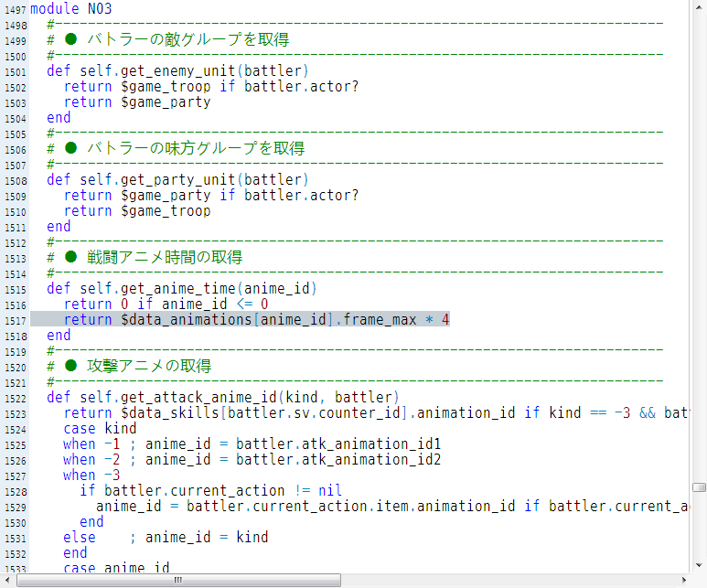Click line number 1501
Viewport: 707px width, 588px height.
(15, 72)
